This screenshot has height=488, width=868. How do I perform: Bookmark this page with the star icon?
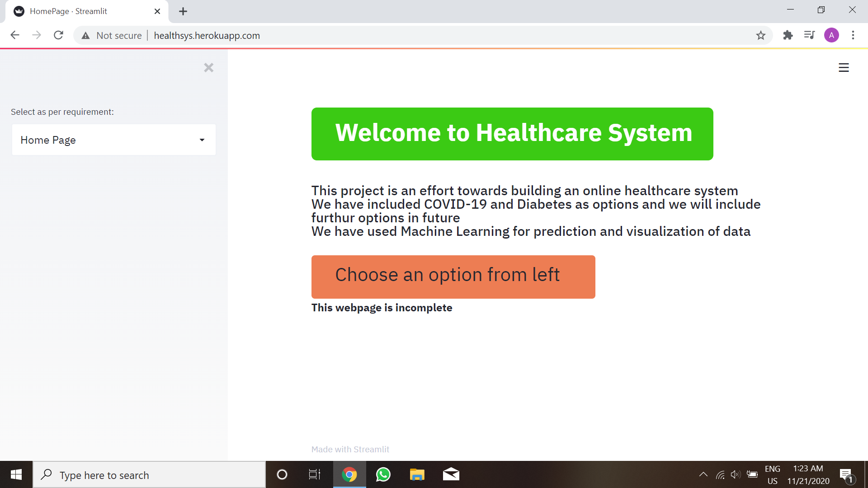[x=761, y=35]
